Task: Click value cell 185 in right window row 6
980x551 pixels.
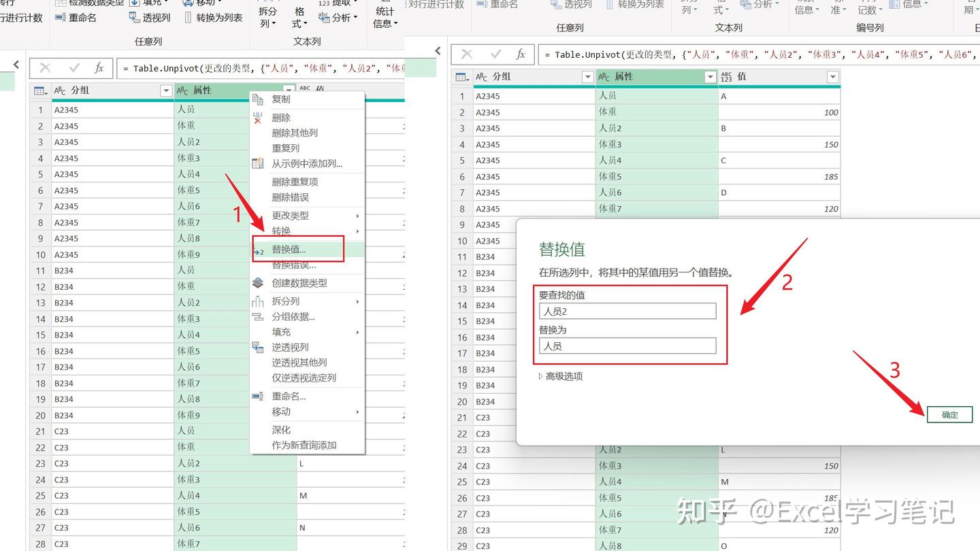Action: 779,176
